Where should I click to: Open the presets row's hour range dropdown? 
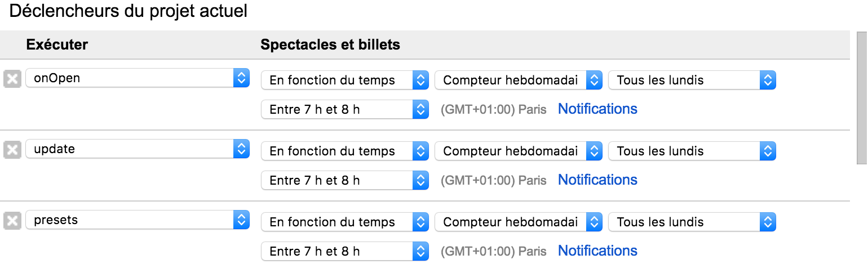[345, 251]
